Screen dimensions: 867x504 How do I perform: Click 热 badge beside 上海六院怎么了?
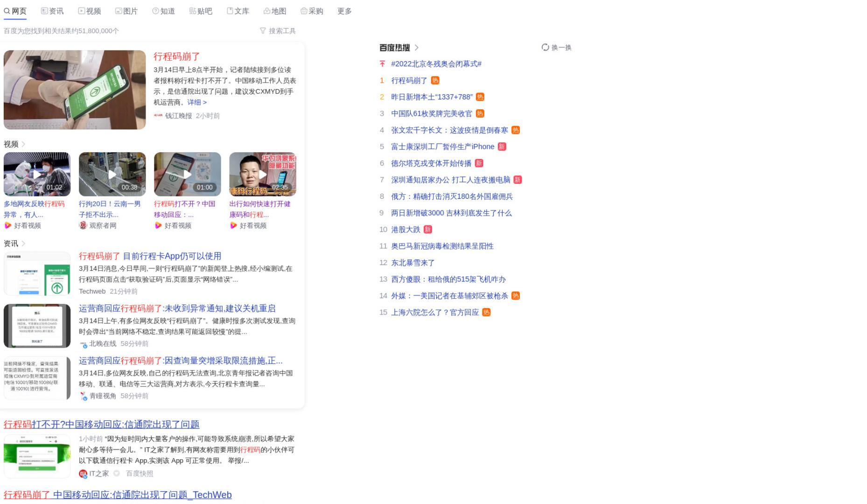(487, 312)
